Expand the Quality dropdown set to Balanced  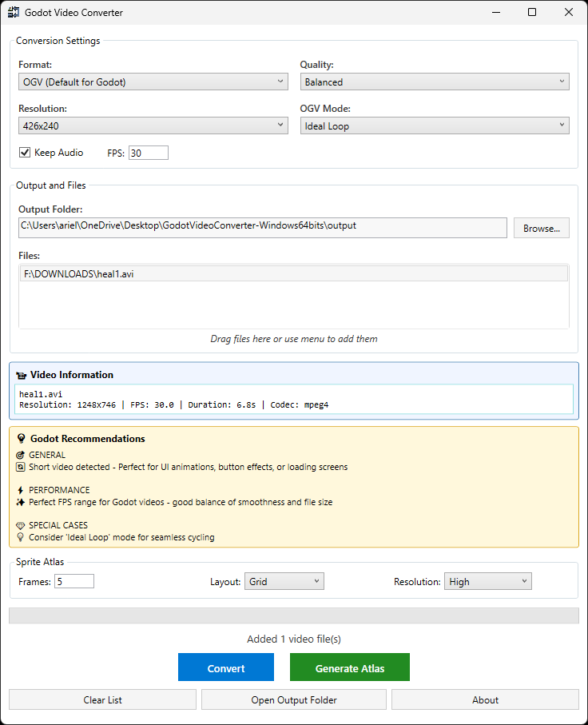click(x=435, y=82)
